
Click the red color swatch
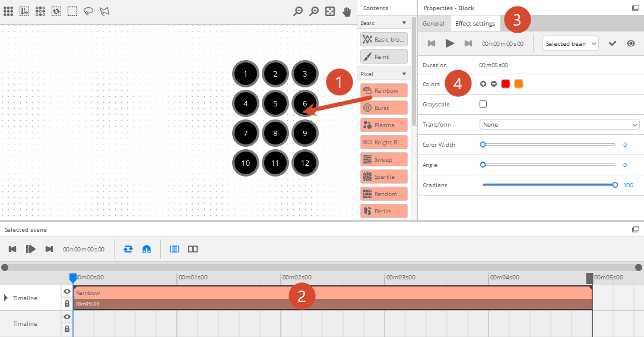point(506,84)
